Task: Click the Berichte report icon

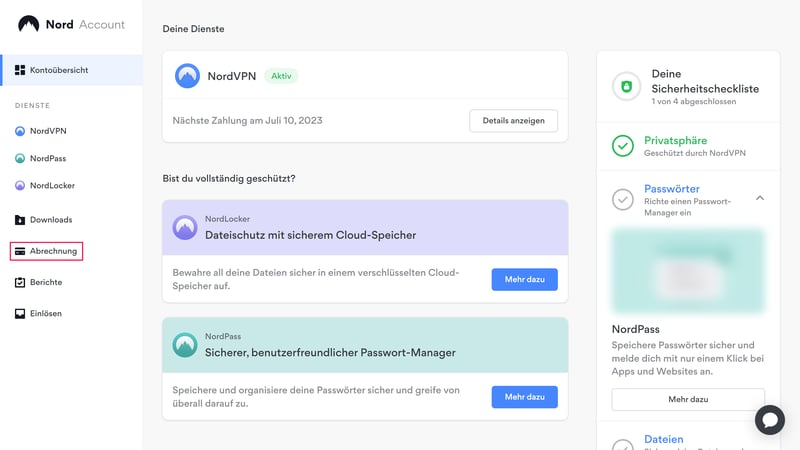Action: (20, 282)
